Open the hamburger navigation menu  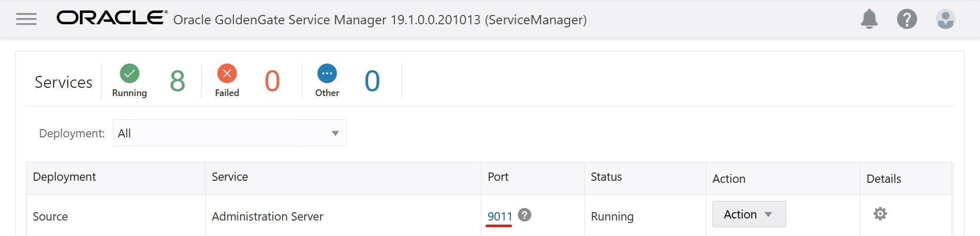click(26, 20)
